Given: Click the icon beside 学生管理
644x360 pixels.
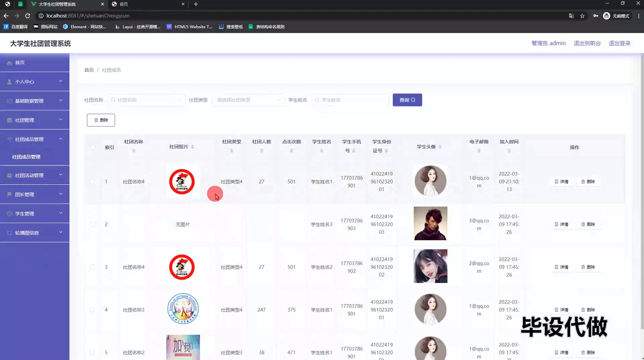Looking at the screenshot, I should click(x=9, y=214).
